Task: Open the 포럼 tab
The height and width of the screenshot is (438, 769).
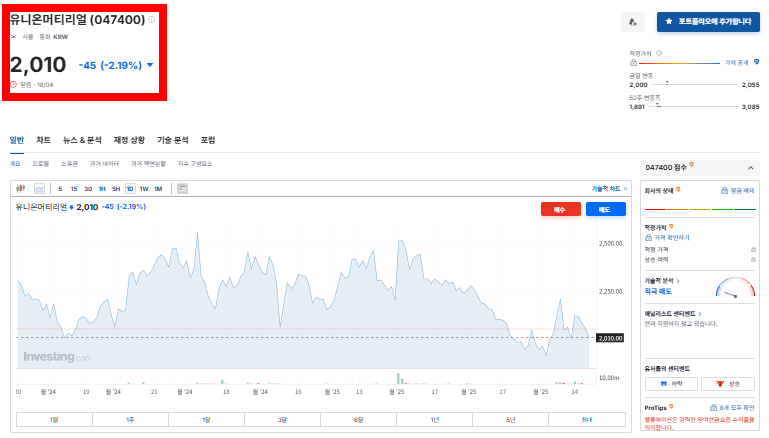Action: (x=208, y=140)
